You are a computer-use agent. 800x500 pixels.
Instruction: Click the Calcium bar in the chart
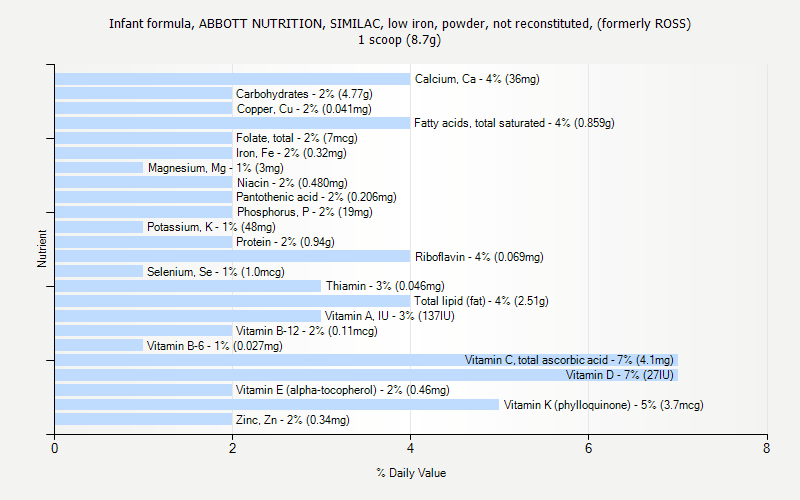click(x=233, y=79)
